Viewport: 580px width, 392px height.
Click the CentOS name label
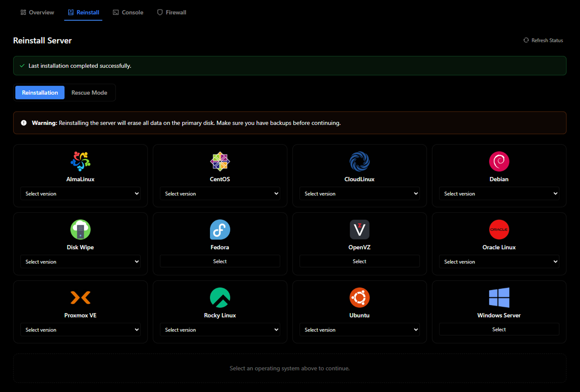(x=220, y=179)
